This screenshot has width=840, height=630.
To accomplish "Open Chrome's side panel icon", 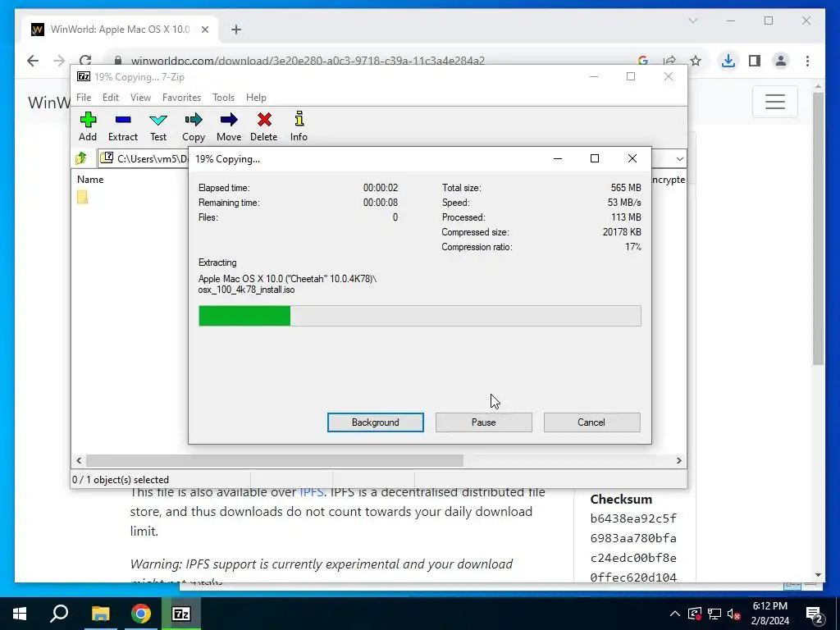I will point(755,61).
